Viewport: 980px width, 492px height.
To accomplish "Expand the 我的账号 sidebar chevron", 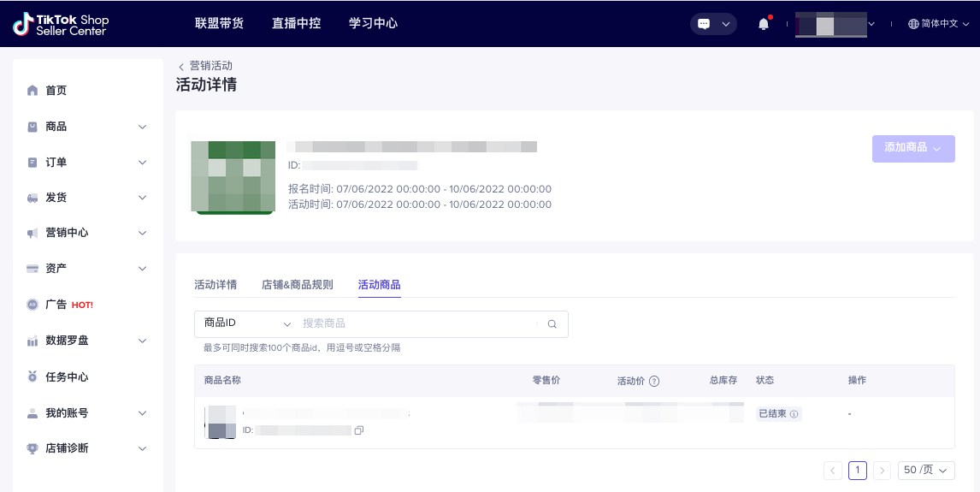I will (143, 413).
